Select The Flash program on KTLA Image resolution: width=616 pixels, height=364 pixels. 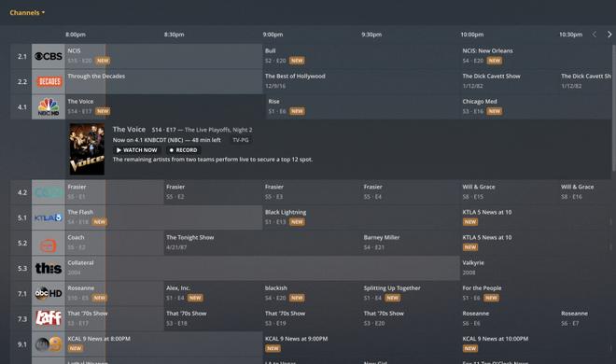point(163,217)
